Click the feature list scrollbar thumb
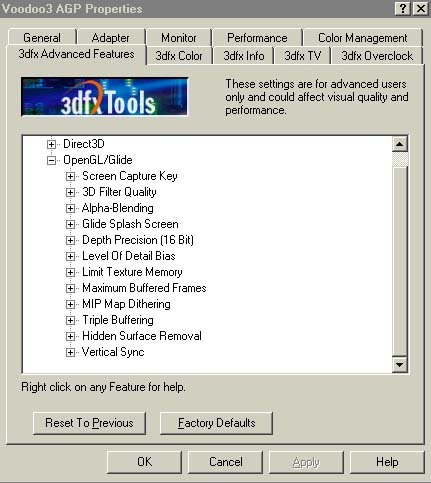The height and width of the screenshot is (483, 431). [x=399, y=261]
